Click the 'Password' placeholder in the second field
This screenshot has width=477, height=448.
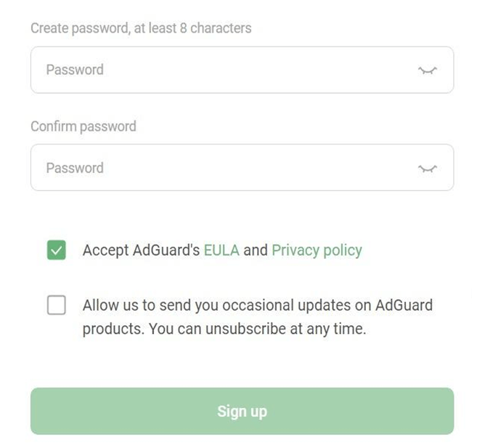[75, 168]
